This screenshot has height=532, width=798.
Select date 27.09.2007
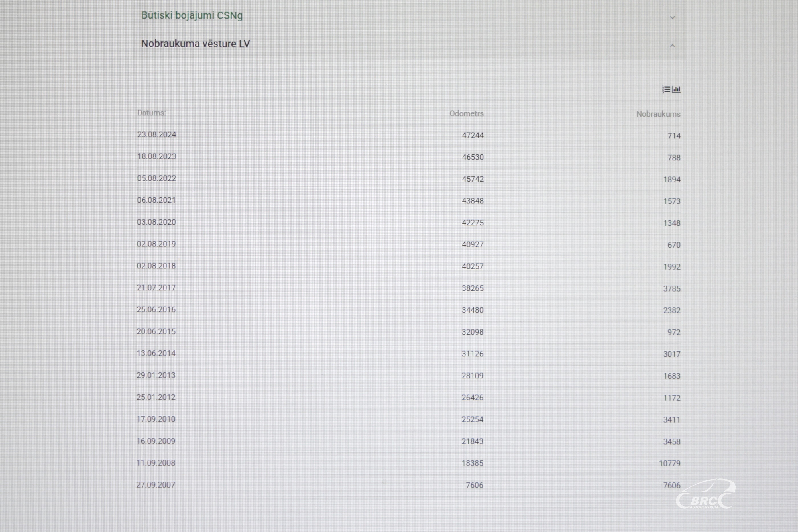pyautogui.click(x=156, y=484)
